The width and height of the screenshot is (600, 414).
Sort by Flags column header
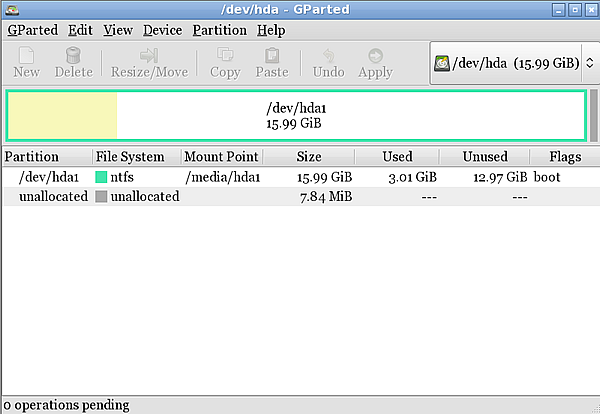coord(565,156)
